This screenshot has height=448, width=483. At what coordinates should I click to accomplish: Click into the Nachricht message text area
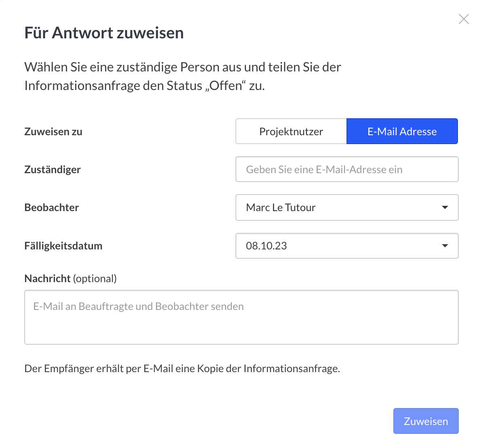241,317
